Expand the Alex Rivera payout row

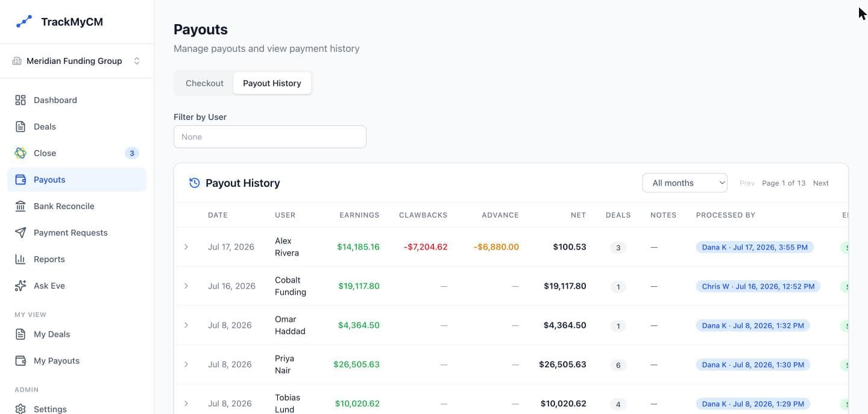coord(186,246)
